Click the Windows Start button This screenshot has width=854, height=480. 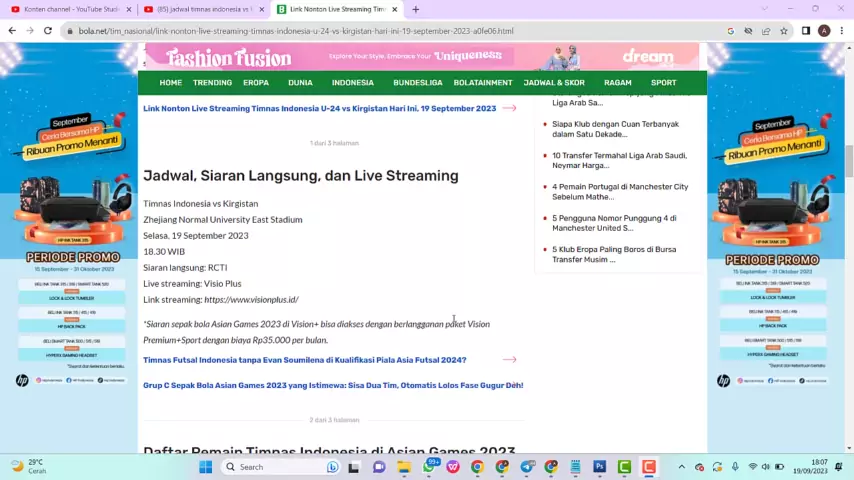205,467
